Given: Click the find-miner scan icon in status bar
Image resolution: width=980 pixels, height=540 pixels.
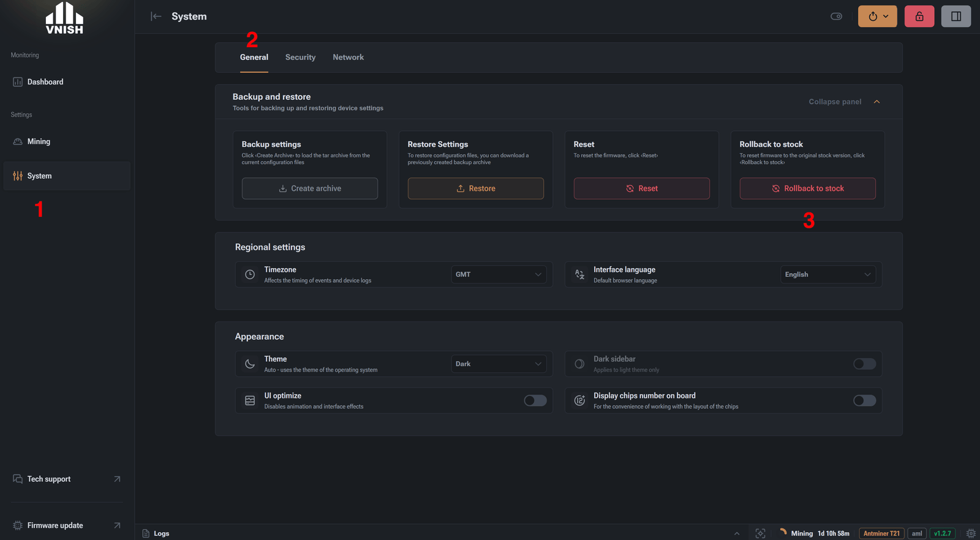Looking at the screenshot, I should click(x=760, y=533).
